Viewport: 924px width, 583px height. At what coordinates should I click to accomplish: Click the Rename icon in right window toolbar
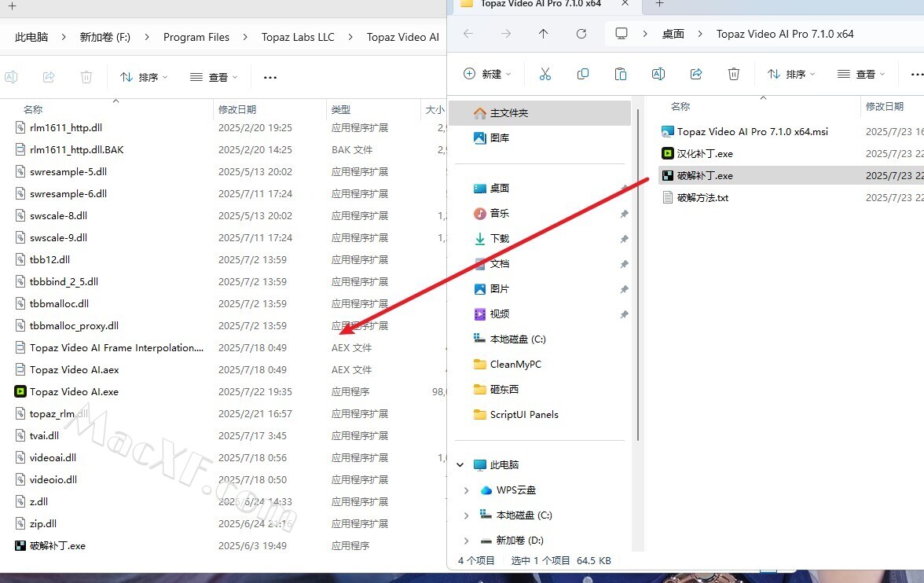[x=658, y=74]
